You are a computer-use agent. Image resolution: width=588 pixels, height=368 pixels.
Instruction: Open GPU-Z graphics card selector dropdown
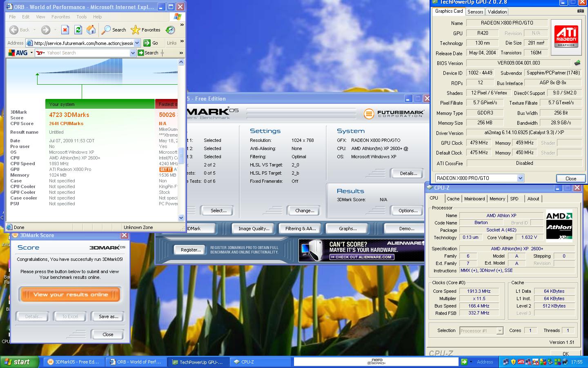(520, 178)
